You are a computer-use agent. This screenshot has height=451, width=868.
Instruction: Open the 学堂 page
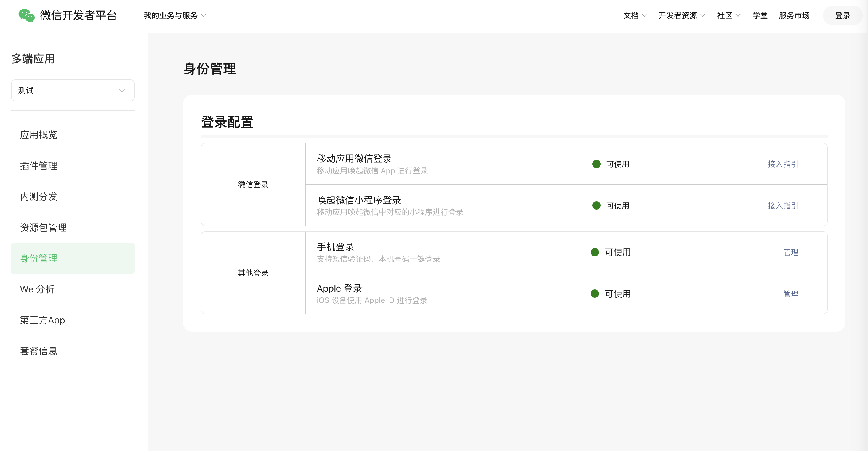760,15
